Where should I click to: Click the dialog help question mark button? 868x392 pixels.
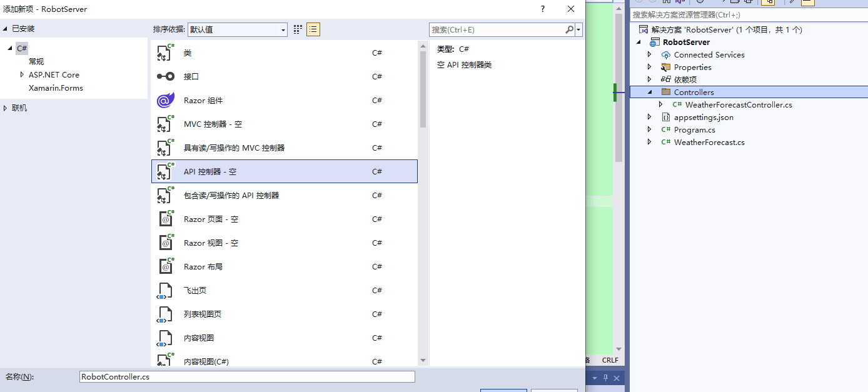point(542,9)
